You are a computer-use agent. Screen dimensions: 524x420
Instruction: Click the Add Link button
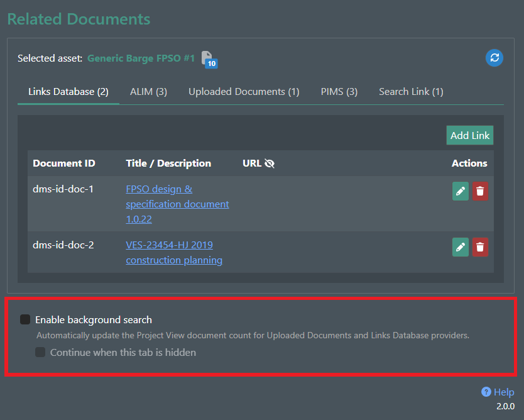(x=469, y=135)
